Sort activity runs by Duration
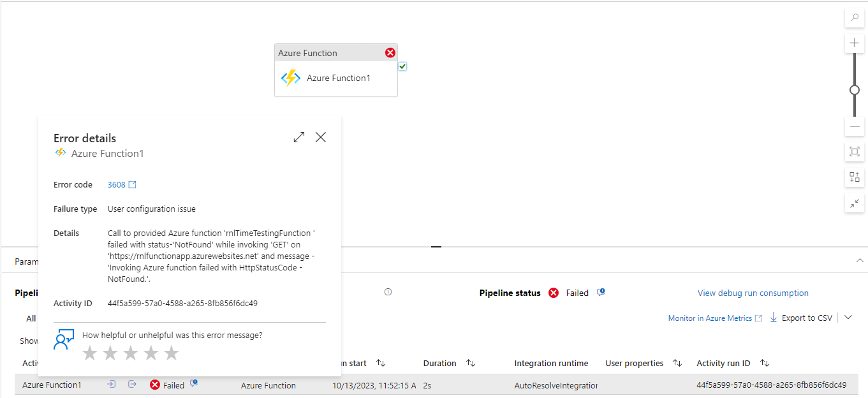This screenshot has height=398, width=868. point(470,363)
